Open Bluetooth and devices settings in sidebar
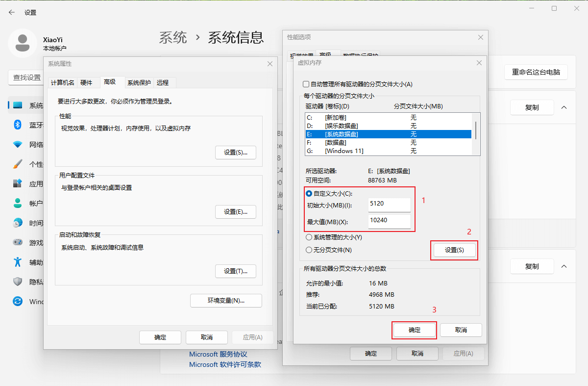 pyautogui.click(x=17, y=125)
